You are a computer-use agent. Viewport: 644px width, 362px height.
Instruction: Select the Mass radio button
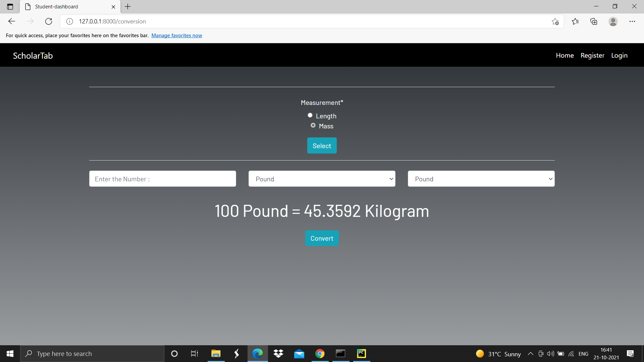pyautogui.click(x=313, y=125)
